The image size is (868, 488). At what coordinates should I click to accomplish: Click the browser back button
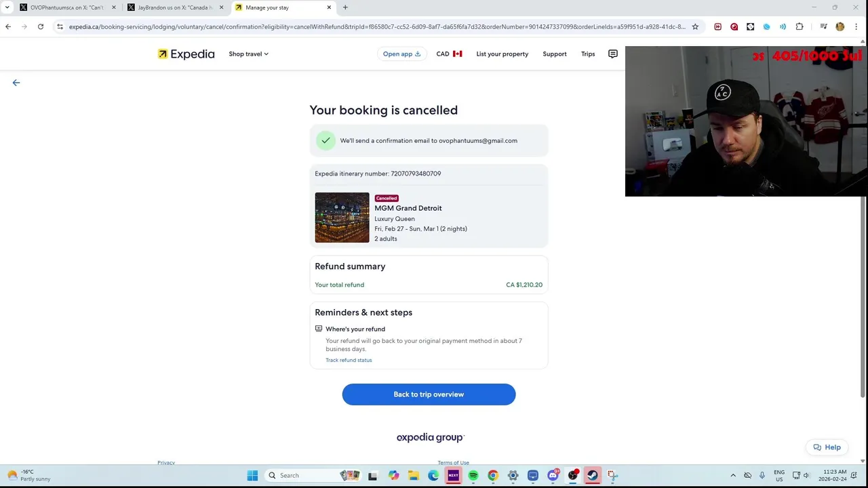coord(8,26)
